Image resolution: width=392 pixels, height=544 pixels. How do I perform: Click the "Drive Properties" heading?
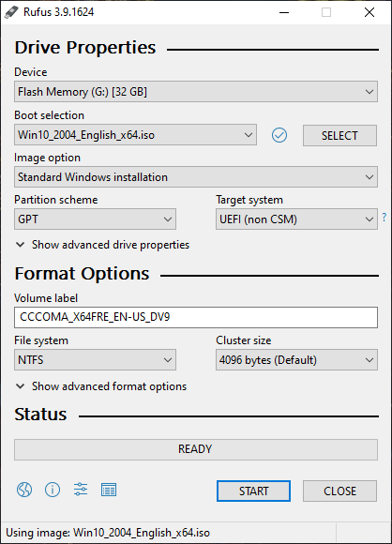tap(85, 48)
